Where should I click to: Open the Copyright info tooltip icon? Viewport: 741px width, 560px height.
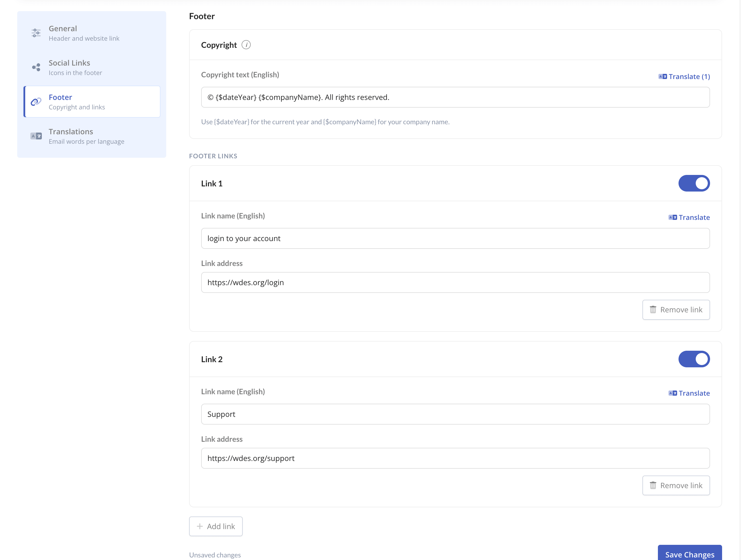(246, 45)
